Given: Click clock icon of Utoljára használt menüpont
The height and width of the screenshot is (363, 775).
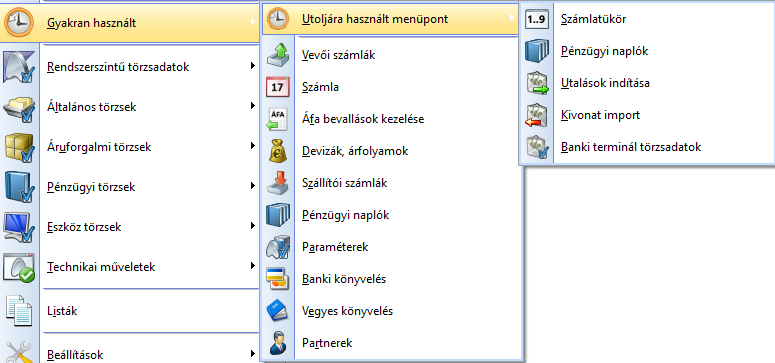Looking at the screenshot, I should coord(278,19).
